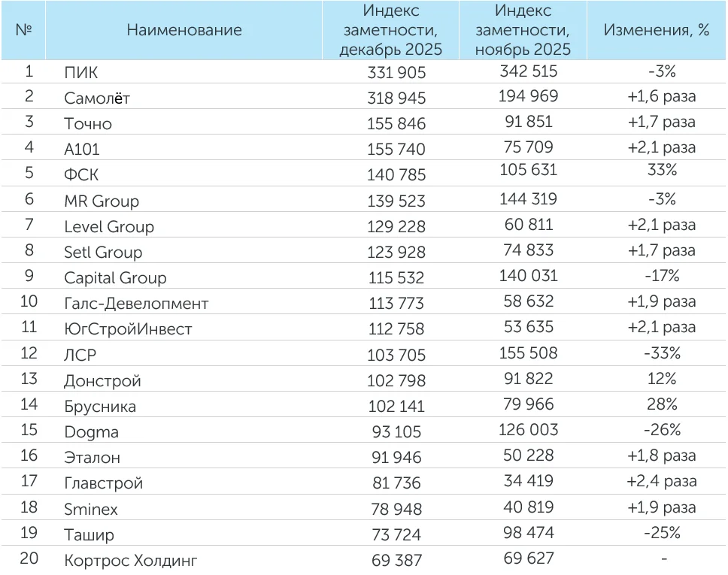The width and height of the screenshot is (728, 575).
Task: Click the 'Изменения, %' column header
Action: coord(657,30)
